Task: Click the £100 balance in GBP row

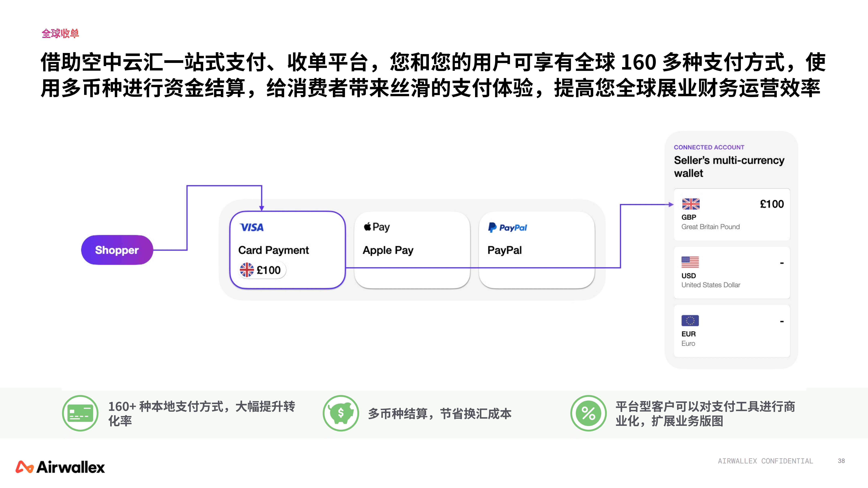Action: pos(772,204)
